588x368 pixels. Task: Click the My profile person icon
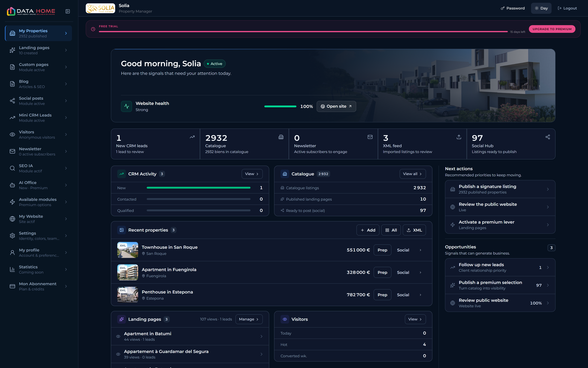click(12, 252)
